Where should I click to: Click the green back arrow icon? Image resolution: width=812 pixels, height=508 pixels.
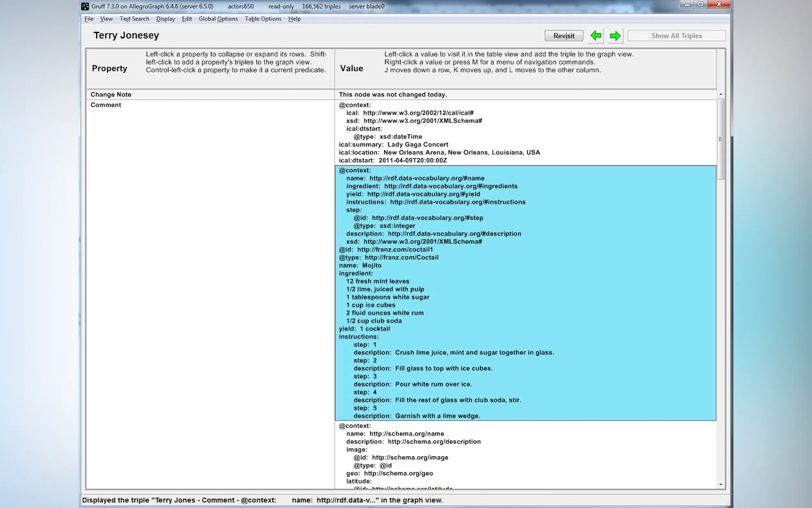pyautogui.click(x=596, y=36)
